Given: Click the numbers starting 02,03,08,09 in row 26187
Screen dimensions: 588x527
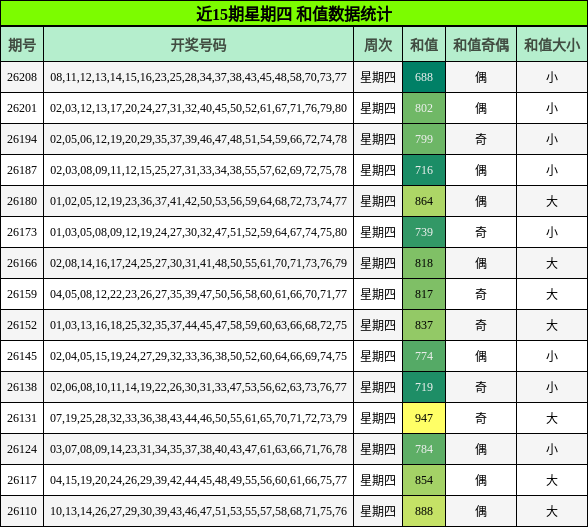Looking at the screenshot, I should click(x=198, y=170).
